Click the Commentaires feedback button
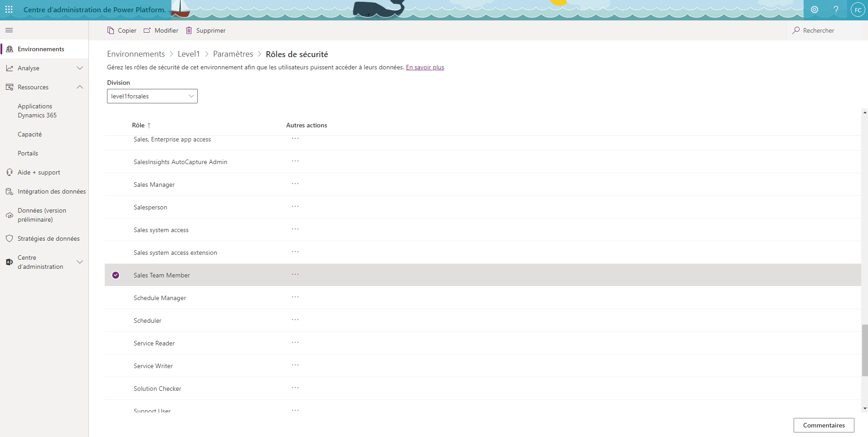The image size is (868, 437). point(824,425)
